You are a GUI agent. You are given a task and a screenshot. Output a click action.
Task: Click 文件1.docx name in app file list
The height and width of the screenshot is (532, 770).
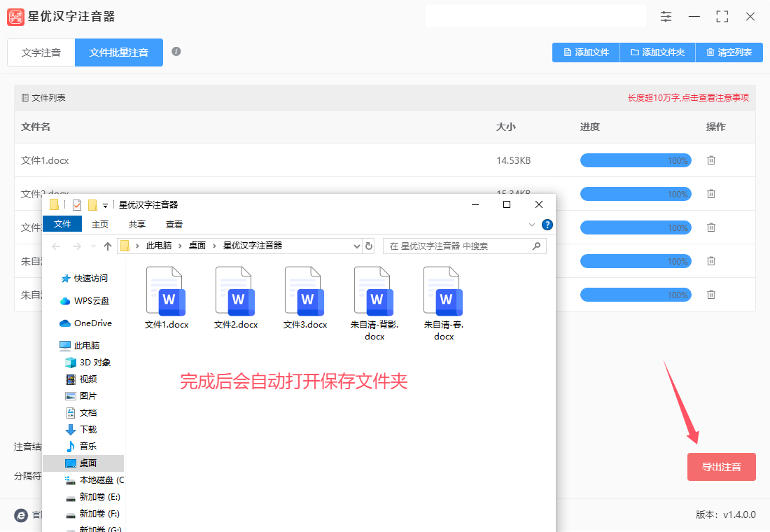coord(45,160)
